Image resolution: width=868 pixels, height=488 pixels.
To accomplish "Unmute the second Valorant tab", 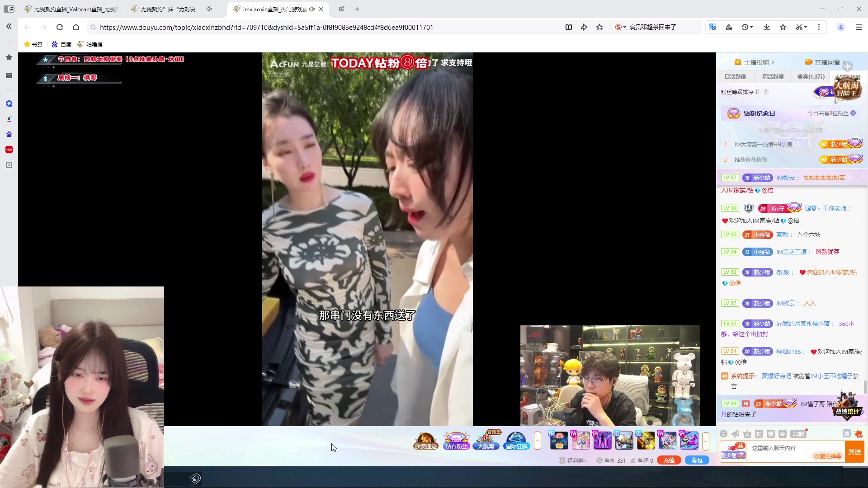I will click(209, 9).
